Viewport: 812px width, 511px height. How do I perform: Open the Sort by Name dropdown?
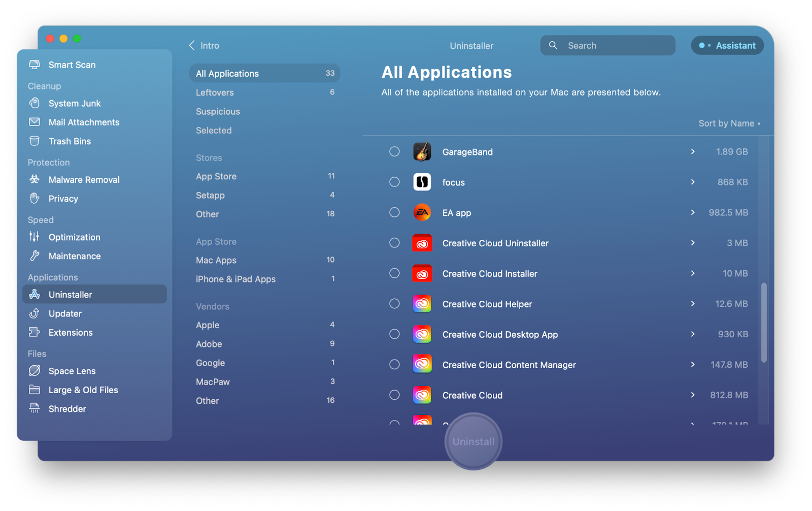point(729,123)
